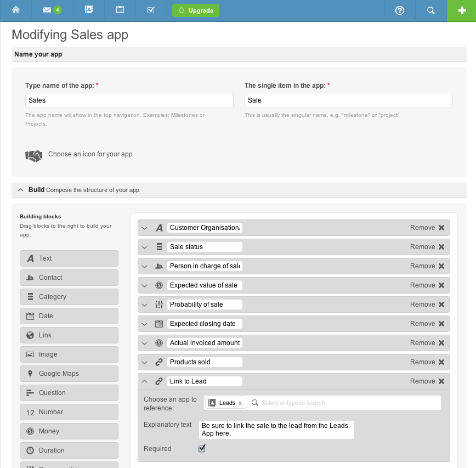
Task: Remove Expected value of sale field
Action: (x=427, y=285)
